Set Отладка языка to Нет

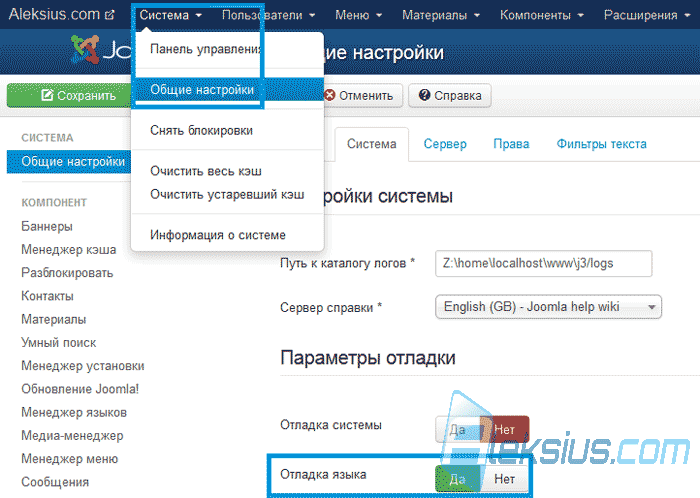point(505,479)
